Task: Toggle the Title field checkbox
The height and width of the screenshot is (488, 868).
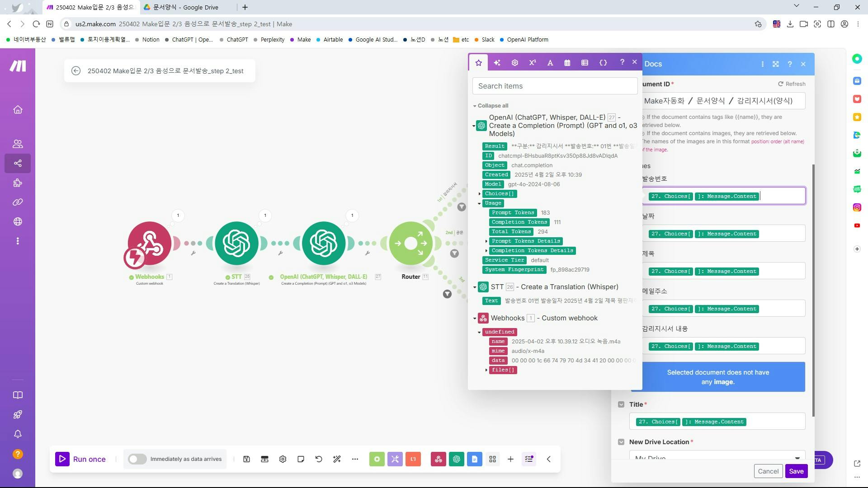Action: (x=621, y=404)
